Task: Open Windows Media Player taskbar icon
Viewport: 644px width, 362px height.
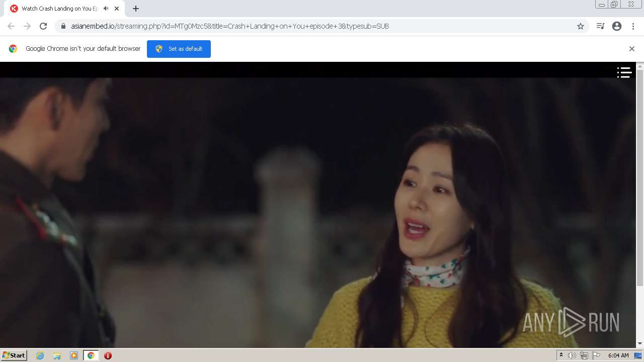Action: [x=74, y=355]
